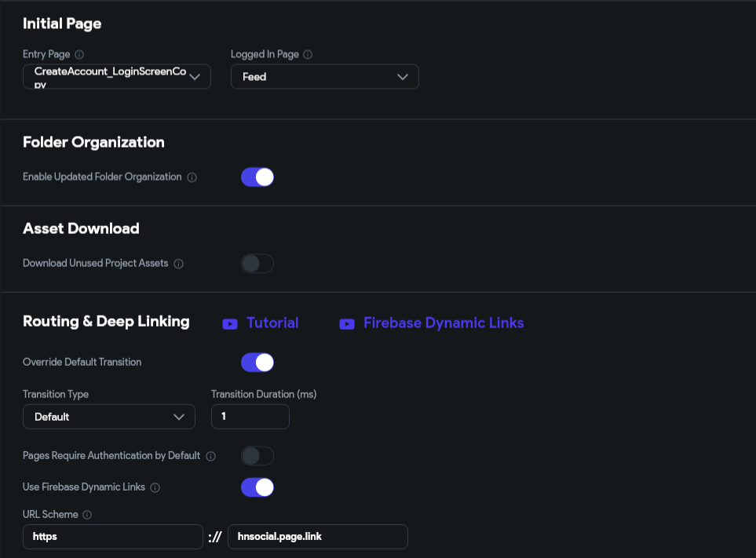756x558 pixels.
Task: Click the Transition Duration input field
Action: pos(250,417)
